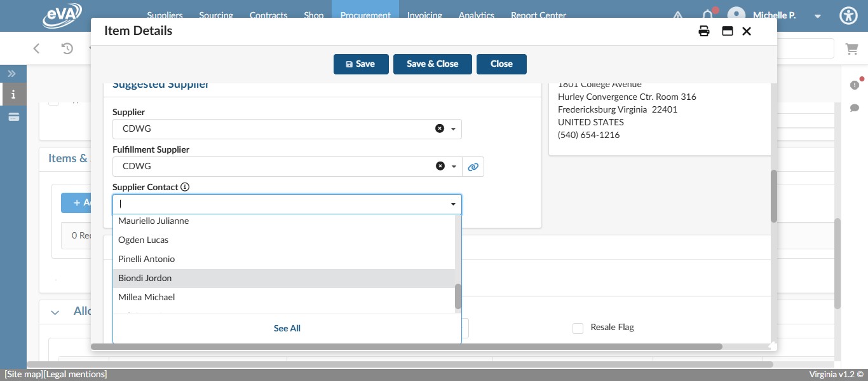Select Biondi Jordon from the contact list
Image resolution: width=868 pixels, height=381 pixels.
[145, 278]
